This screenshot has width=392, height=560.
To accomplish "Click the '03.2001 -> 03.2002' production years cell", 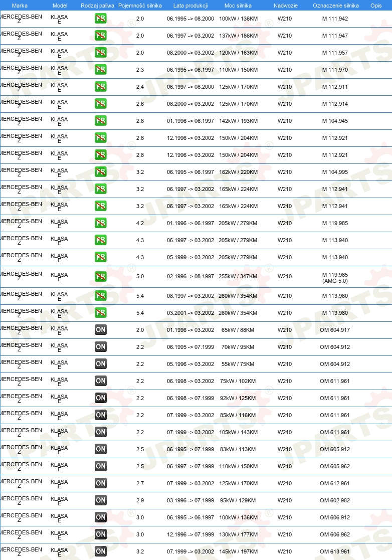I will tap(190, 313).
